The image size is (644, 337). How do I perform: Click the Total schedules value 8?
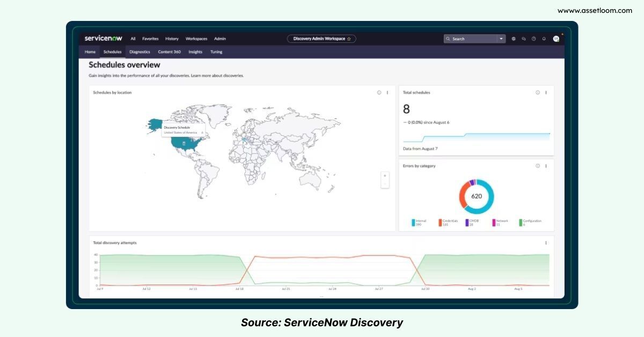(x=406, y=109)
